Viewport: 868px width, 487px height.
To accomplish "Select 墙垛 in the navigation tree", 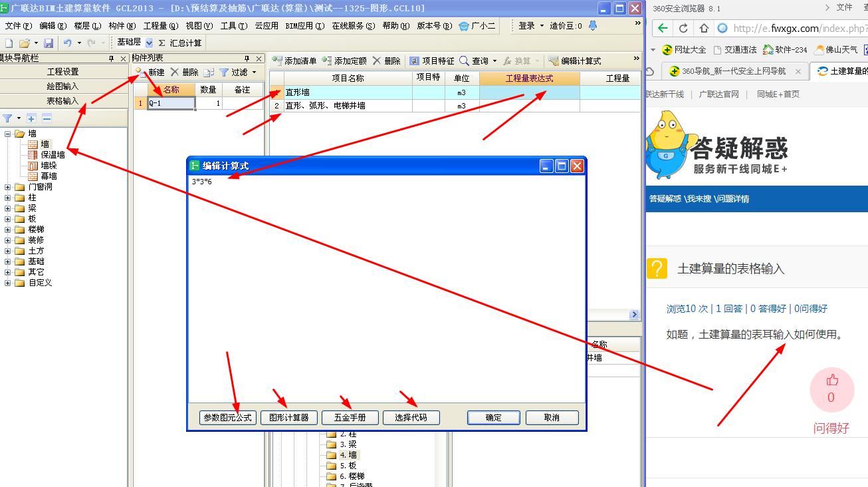I will (x=49, y=166).
